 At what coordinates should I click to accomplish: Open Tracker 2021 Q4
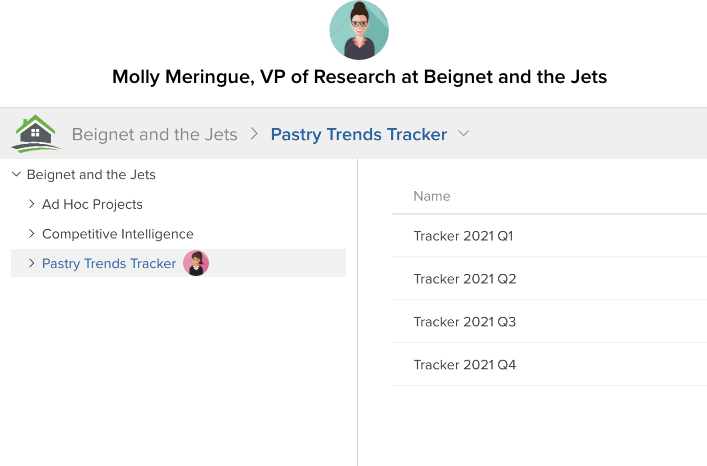[x=464, y=365]
